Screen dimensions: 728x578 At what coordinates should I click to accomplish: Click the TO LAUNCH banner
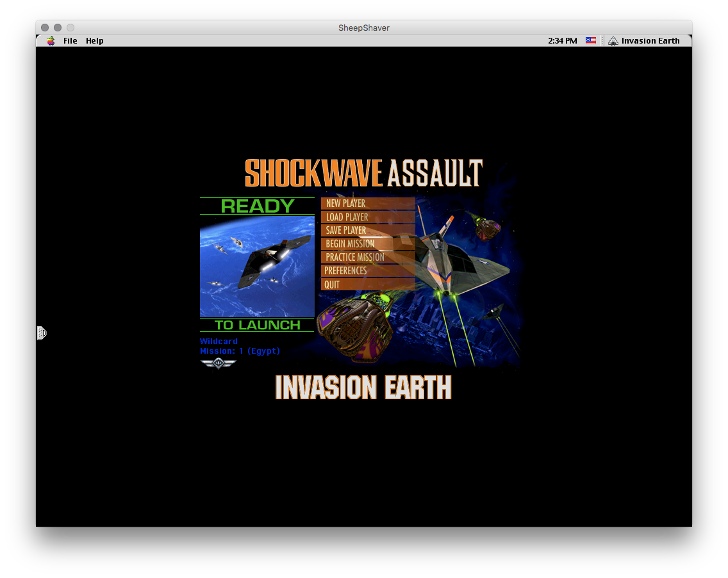coord(257,325)
